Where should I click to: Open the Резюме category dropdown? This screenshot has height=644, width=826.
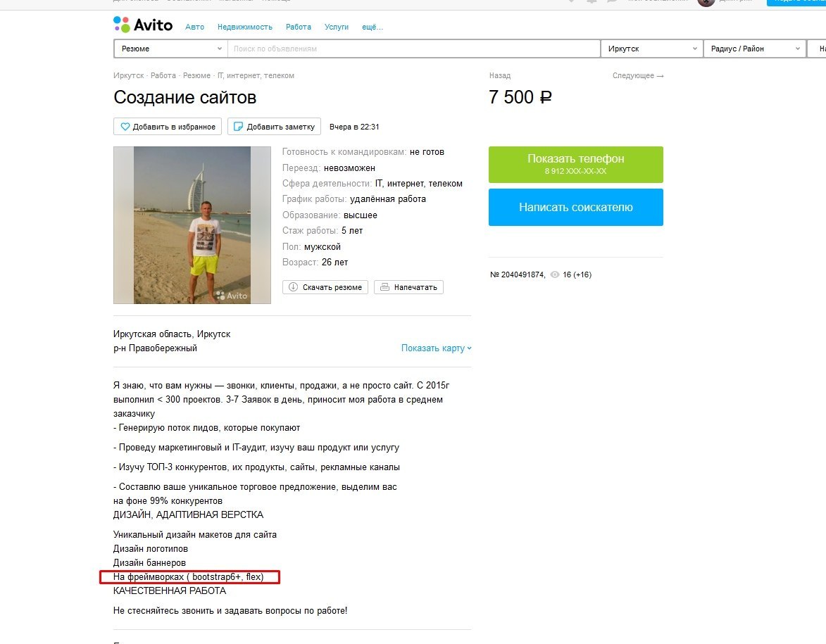point(170,49)
